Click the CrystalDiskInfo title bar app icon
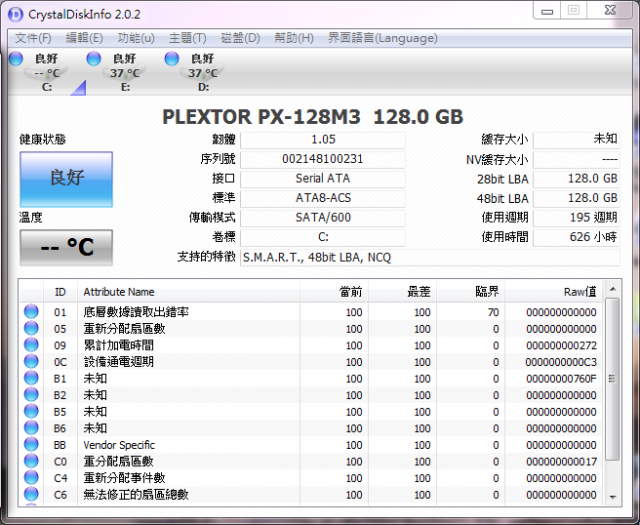This screenshot has width=640, height=525. click(x=16, y=14)
